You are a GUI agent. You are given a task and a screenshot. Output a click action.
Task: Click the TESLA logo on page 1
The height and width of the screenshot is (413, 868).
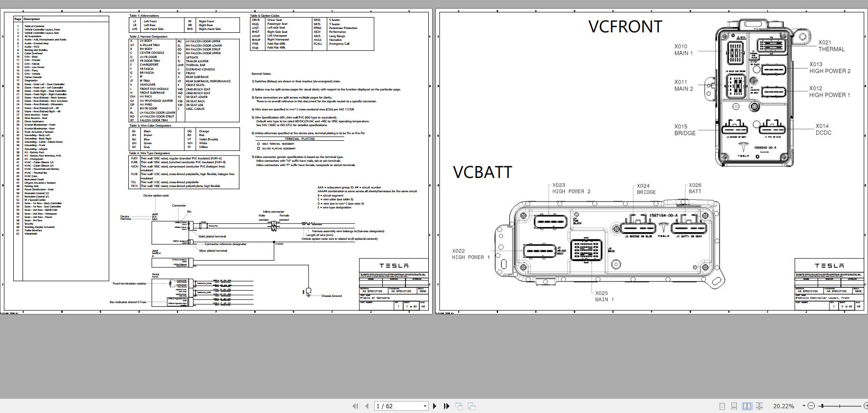pyautogui.click(x=394, y=265)
